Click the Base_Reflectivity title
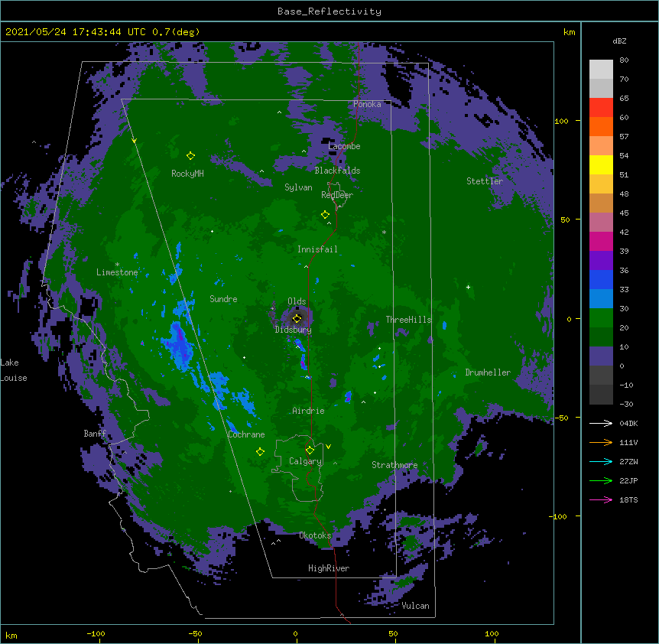 point(329,11)
